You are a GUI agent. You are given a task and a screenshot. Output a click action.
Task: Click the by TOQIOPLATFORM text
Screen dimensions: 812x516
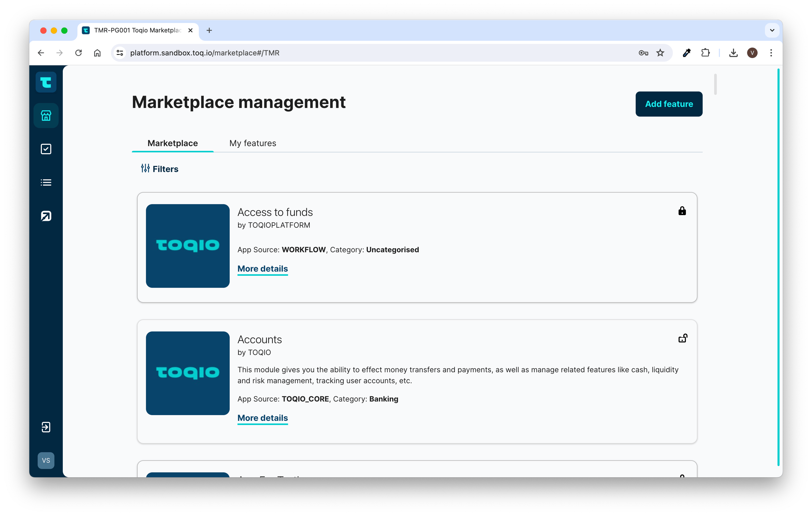(x=274, y=225)
